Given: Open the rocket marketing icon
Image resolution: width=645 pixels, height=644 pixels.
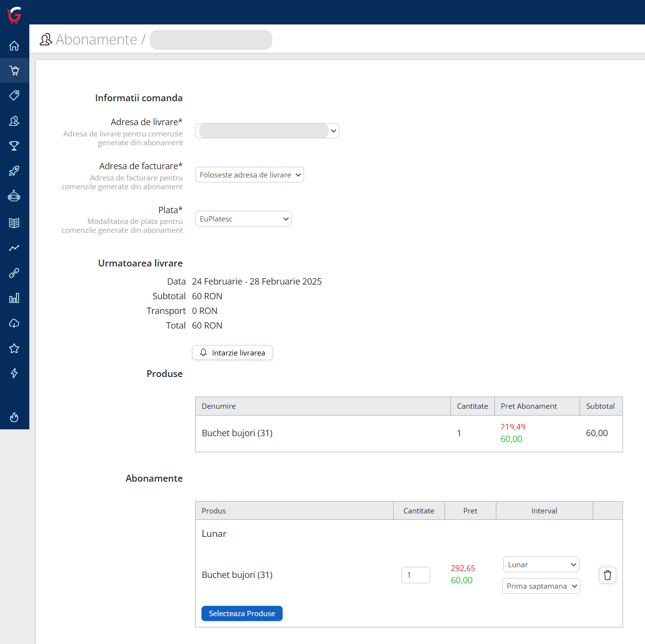Looking at the screenshot, I should [14, 171].
